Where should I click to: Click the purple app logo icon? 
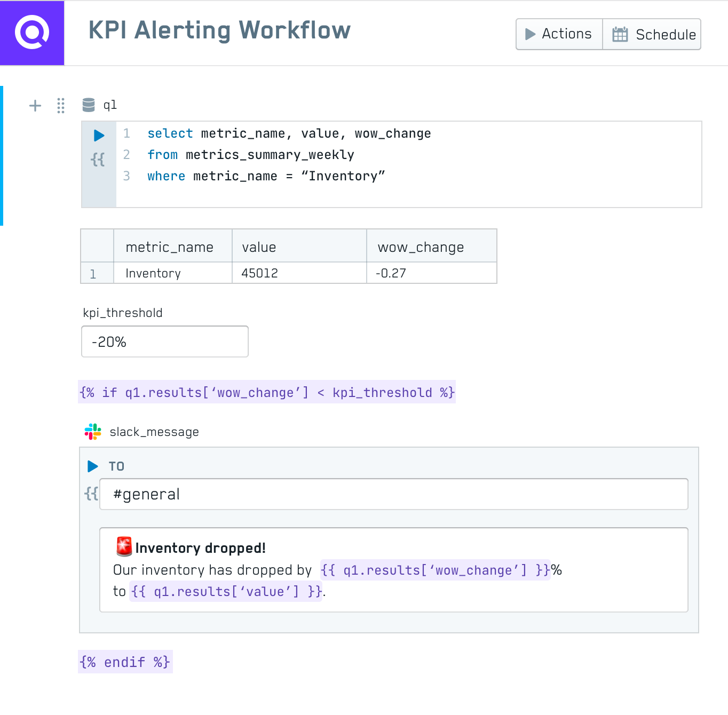(x=32, y=33)
